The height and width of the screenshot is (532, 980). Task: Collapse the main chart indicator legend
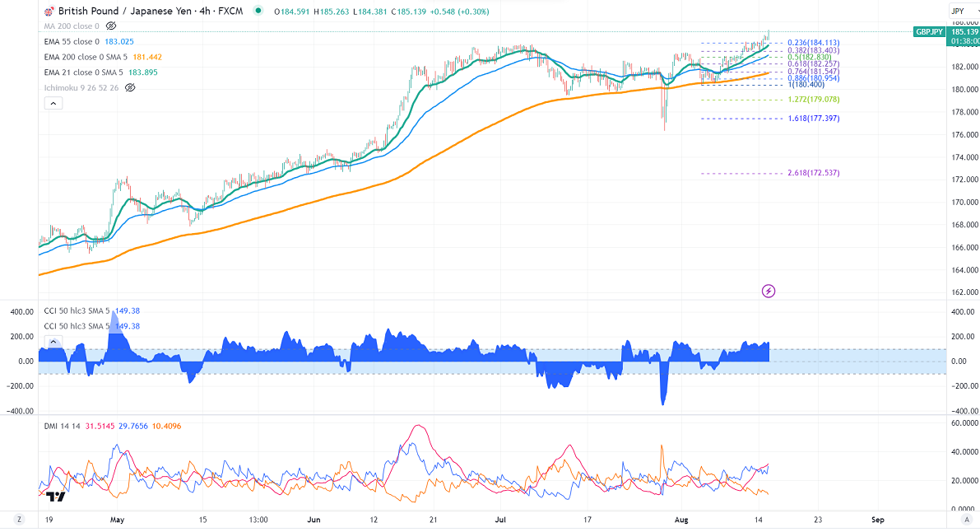pos(53,103)
